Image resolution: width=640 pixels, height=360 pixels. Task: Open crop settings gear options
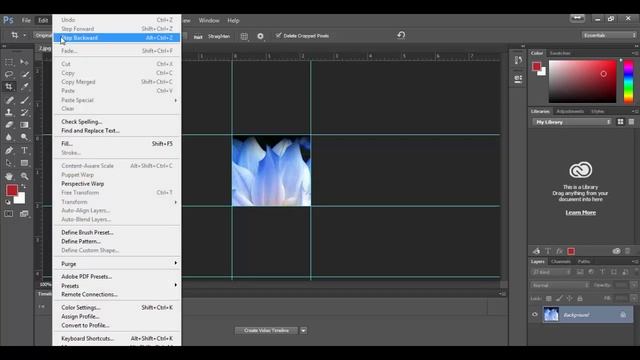260,36
